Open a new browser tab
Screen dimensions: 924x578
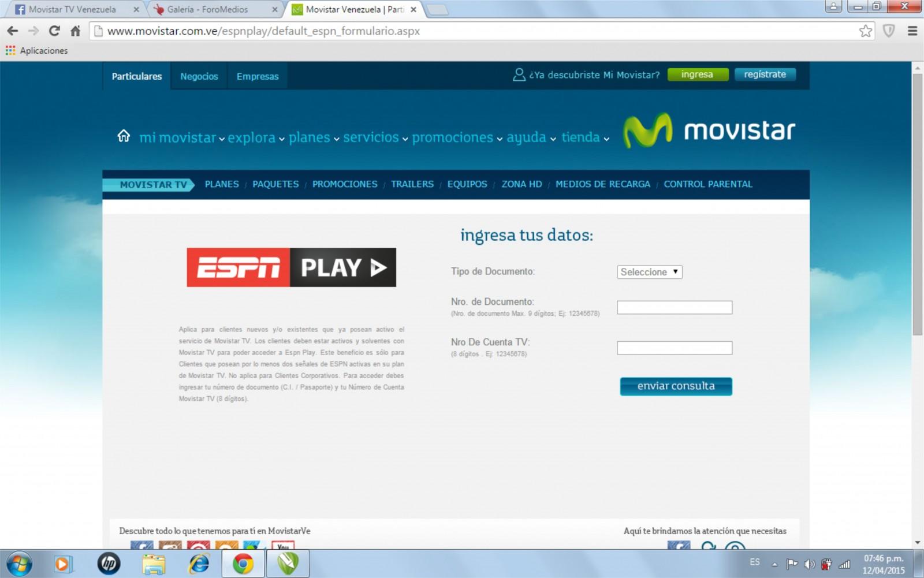(x=437, y=10)
